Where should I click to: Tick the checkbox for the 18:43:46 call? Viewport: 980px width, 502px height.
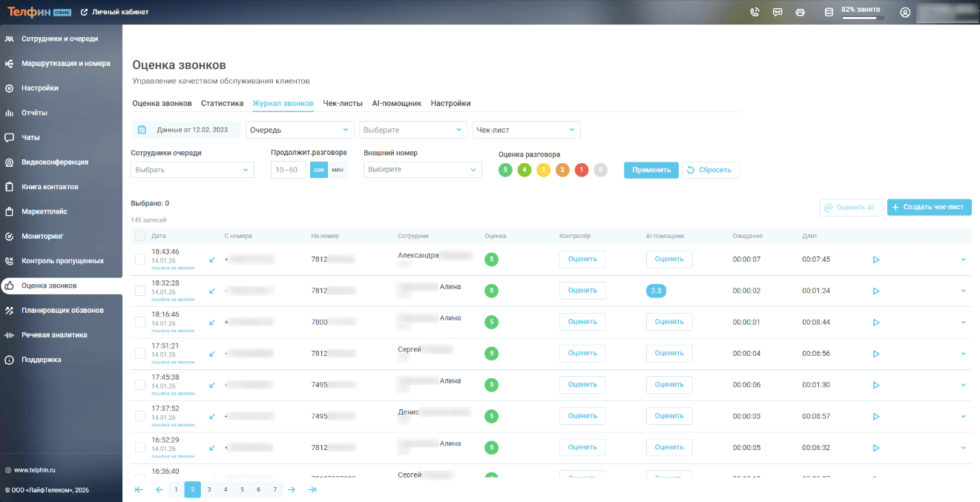point(140,260)
